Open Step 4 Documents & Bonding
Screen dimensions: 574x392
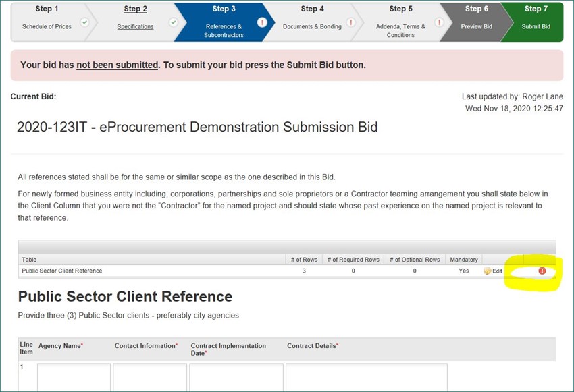pos(312,22)
